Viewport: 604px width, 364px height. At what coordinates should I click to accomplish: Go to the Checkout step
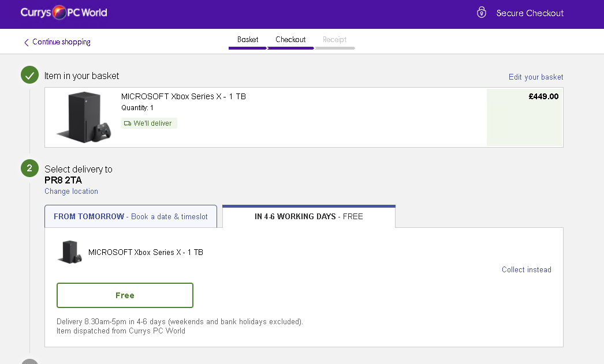[x=290, y=40]
